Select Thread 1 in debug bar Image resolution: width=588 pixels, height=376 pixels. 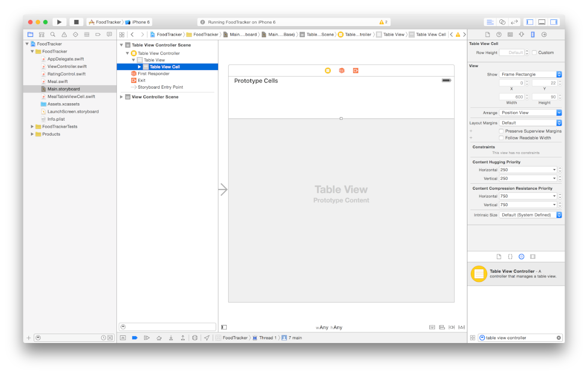[x=265, y=338]
